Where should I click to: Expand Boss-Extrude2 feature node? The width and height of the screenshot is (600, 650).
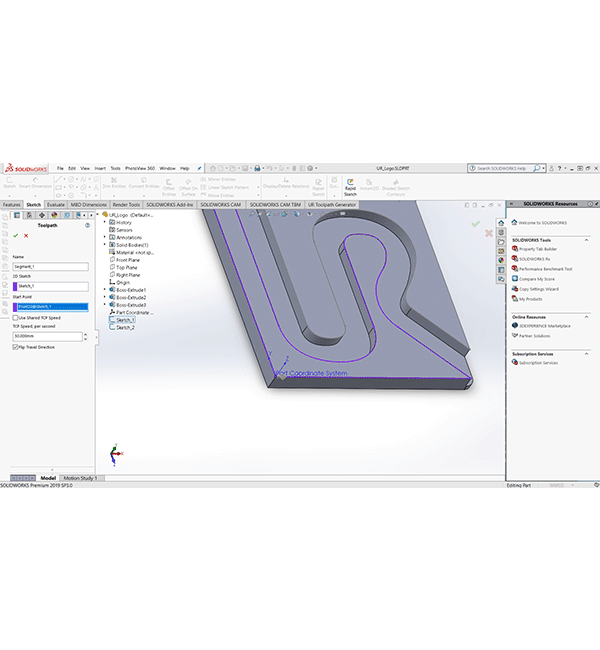(105, 298)
